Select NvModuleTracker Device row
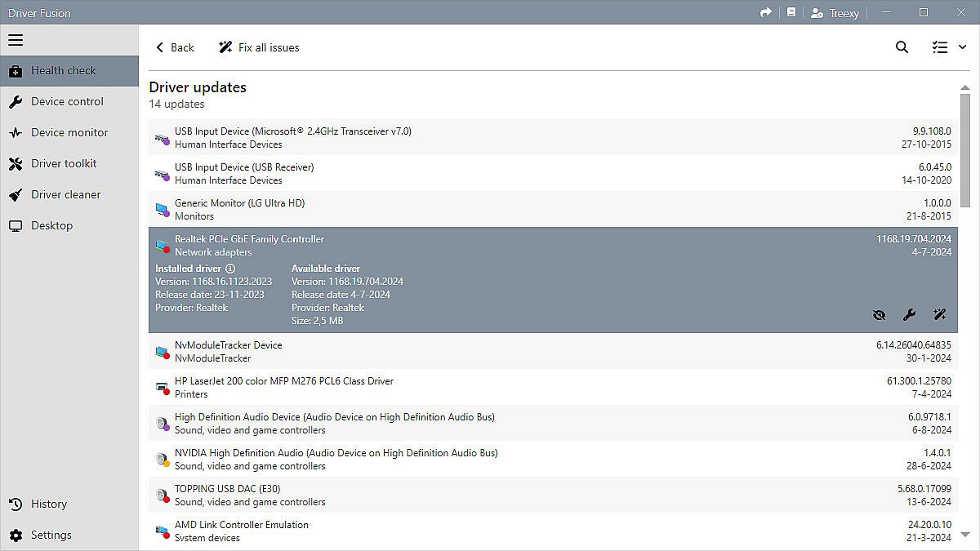The width and height of the screenshot is (980, 551). [x=553, y=352]
